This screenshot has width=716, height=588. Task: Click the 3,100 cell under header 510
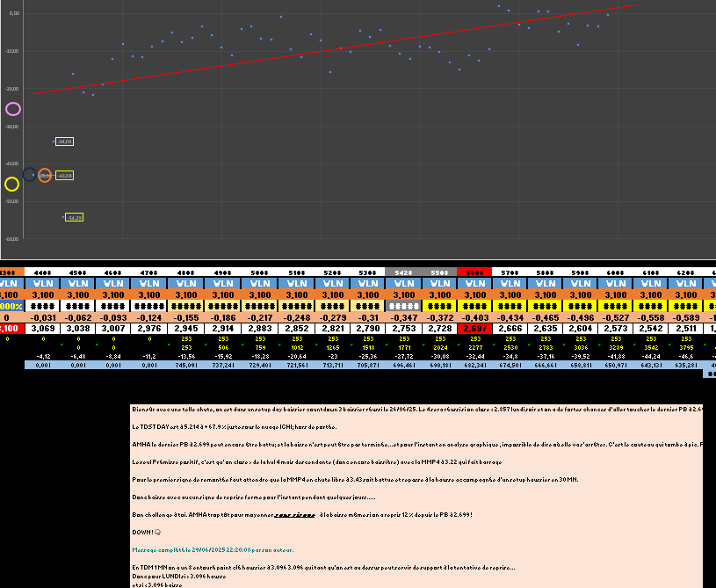(296, 295)
